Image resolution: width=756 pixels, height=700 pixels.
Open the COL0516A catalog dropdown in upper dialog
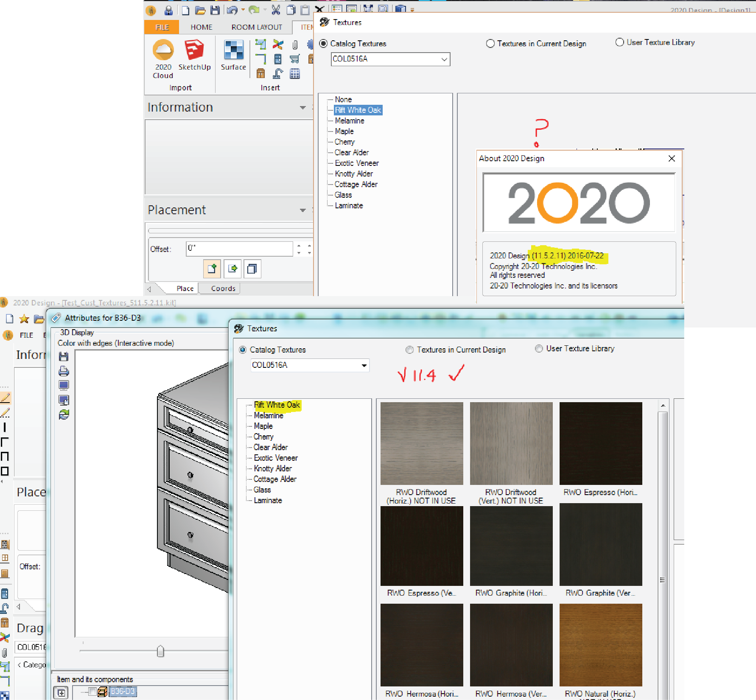click(x=444, y=59)
